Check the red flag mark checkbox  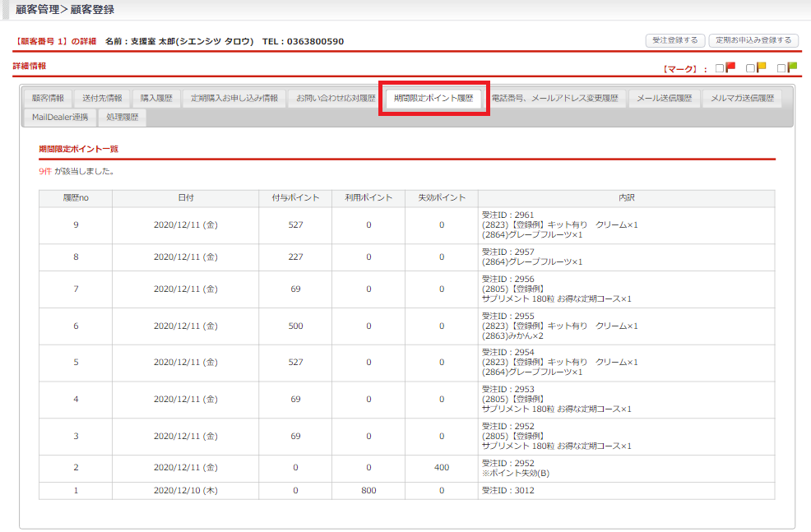click(720, 68)
